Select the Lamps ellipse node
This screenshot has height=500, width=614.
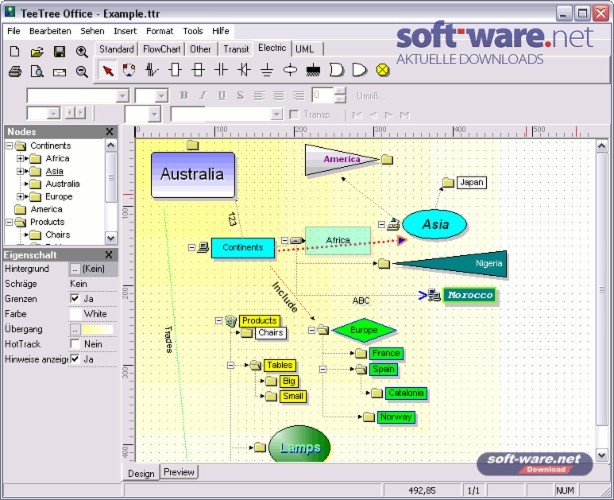(x=300, y=445)
